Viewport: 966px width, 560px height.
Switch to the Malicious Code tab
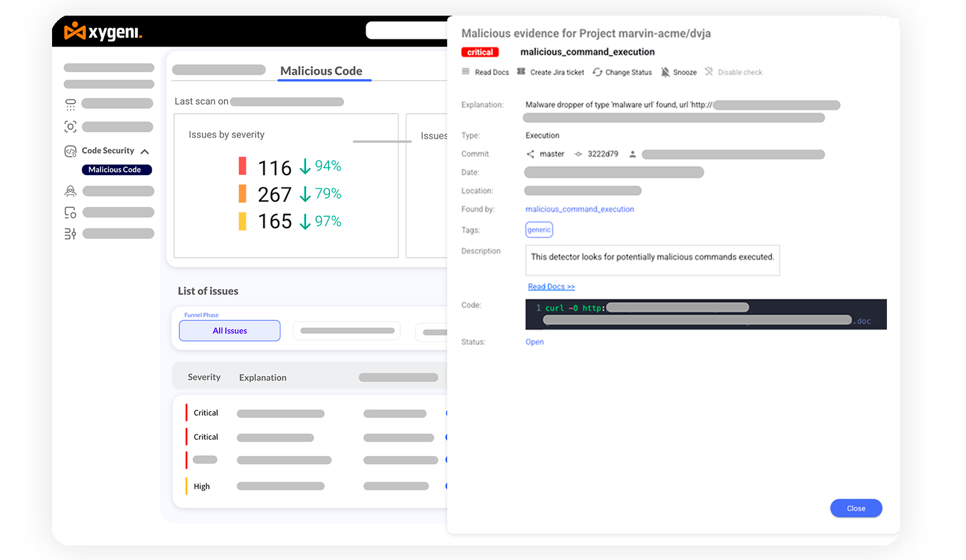coord(321,71)
